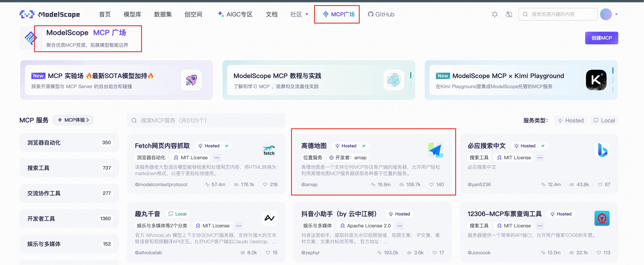
Task: Expand more options on 抖音小助手 card
Action: [399, 226]
